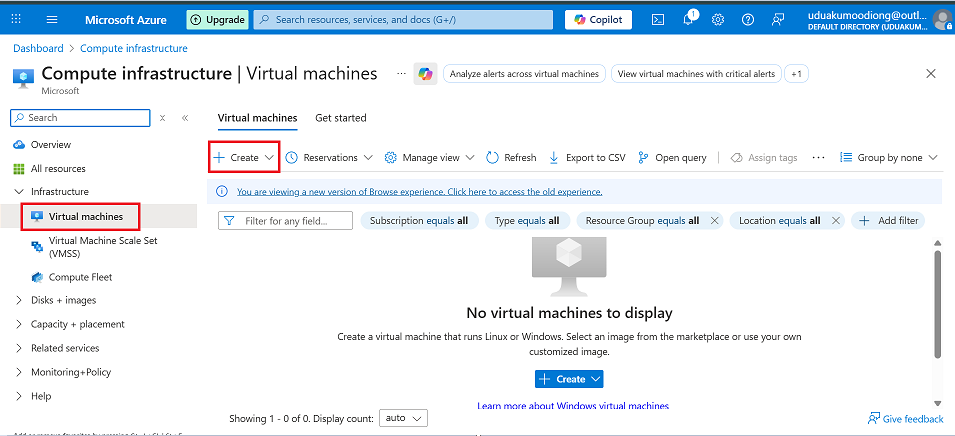
Task: Click blue Create button in empty state
Action: click(x=569, y=379)
